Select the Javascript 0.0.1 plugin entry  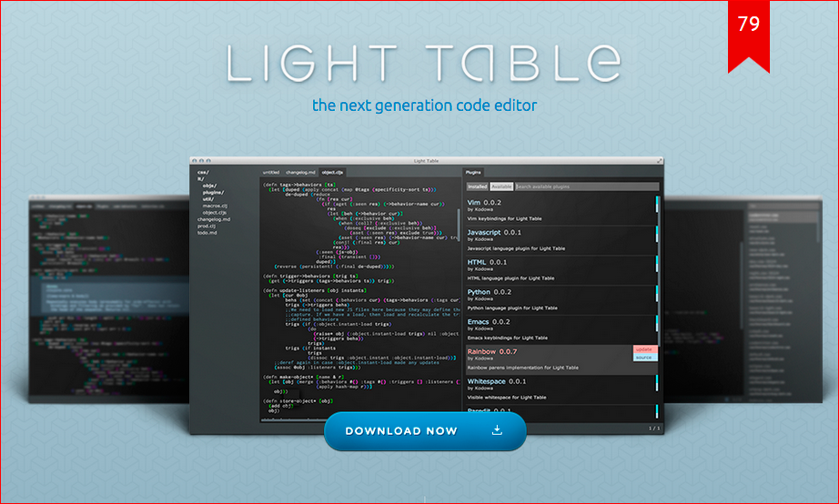pos(561,240)
